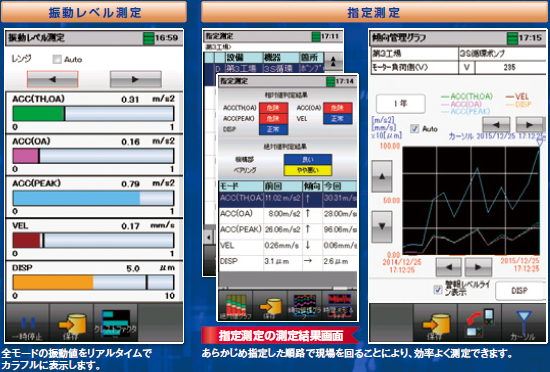
Task: Click the down arrow beside graph Y axis
Action: click(382, 226)
